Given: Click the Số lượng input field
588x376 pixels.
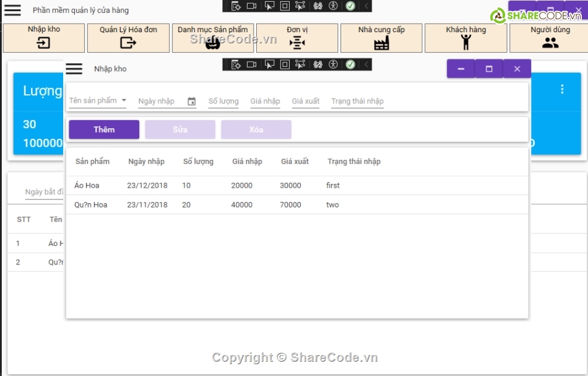Looking at the screenshot, I should (223, 101).
